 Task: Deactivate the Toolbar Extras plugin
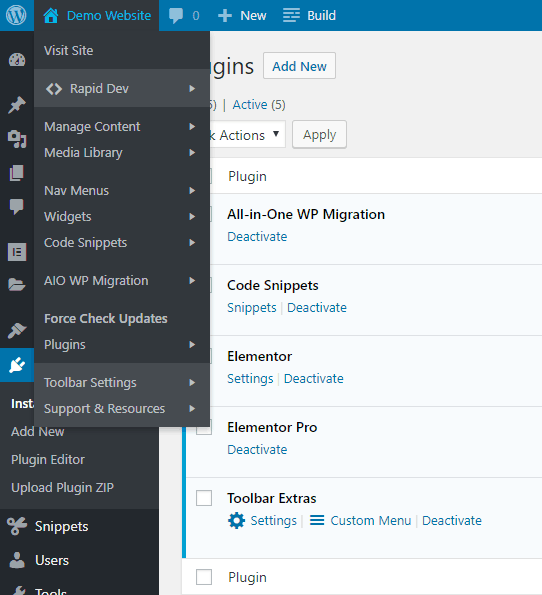(452, 520)
